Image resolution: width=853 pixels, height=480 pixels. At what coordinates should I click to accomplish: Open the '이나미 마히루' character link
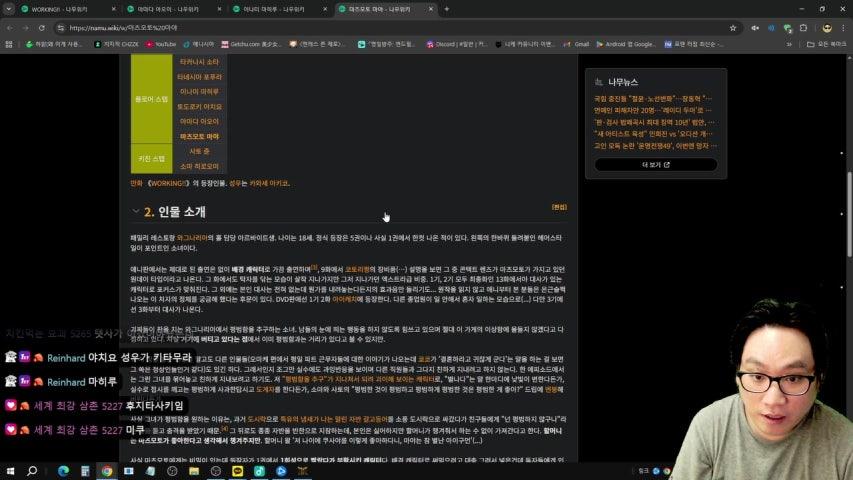pyautogui.click(x=199, y=91)
